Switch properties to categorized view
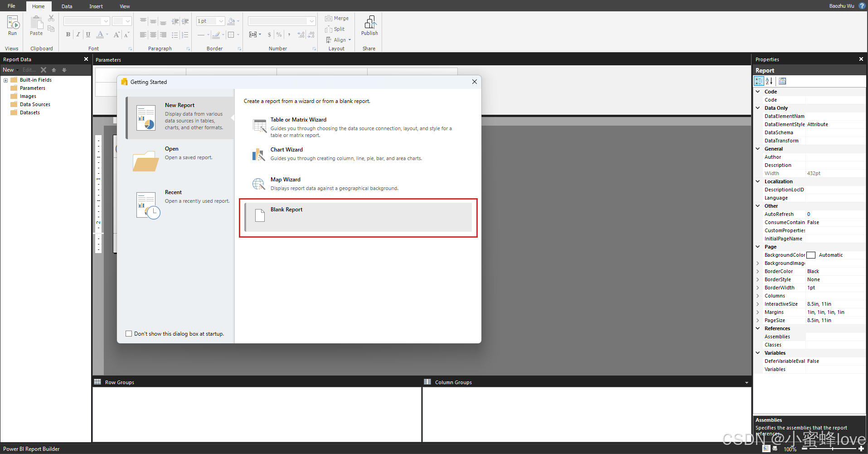Image resolution: width=868 pixels, height=454 pixels. pyautogui.click(x=759, y=81)
